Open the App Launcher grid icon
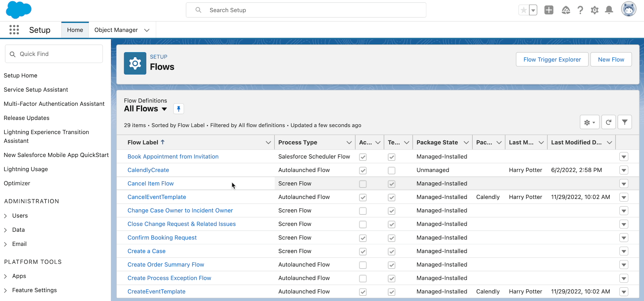644x301 pixels. click(14, 30)
